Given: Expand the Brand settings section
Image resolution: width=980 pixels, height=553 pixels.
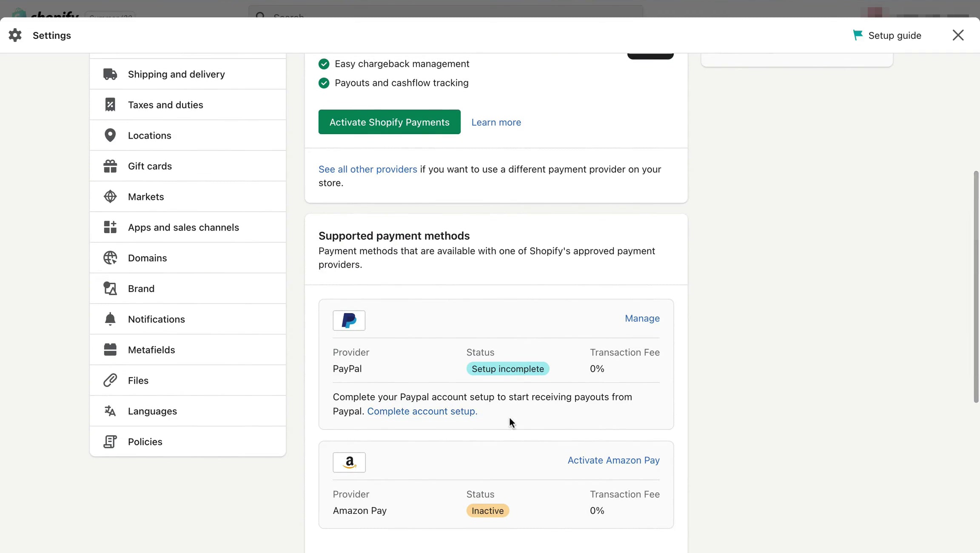Looking at the screenshot, I should point(141,288).
